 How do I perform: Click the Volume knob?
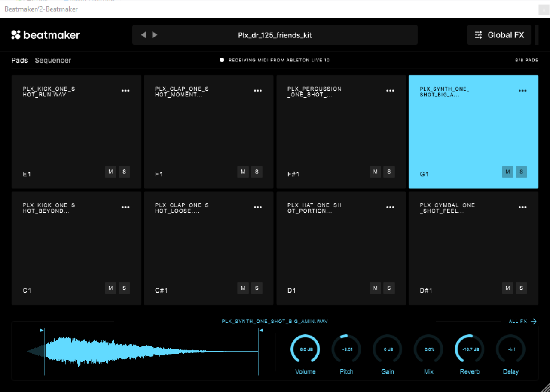pos(306,349)
